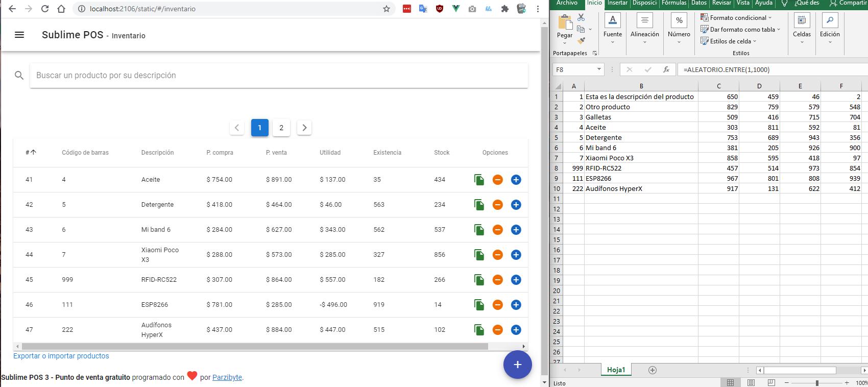Open the Archivo tab in Excel
This screenshot has width=868, height=387.
point(567,3)
